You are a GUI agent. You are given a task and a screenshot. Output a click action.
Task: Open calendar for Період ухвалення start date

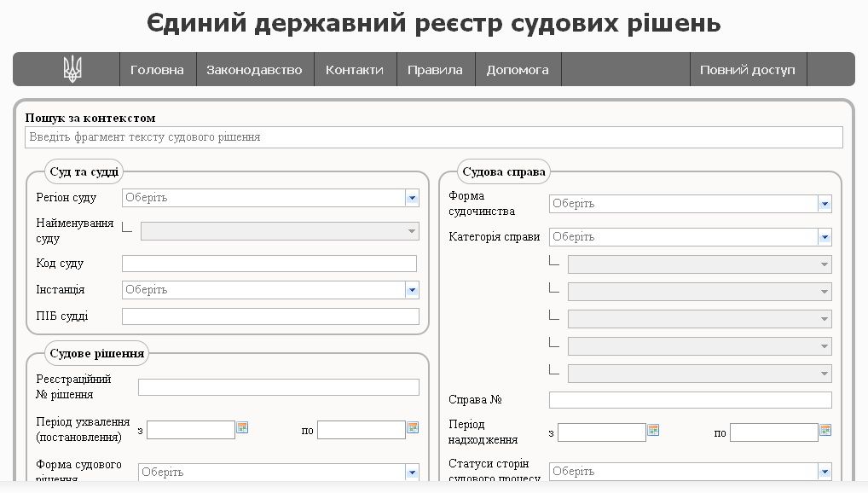pos(242,428)
